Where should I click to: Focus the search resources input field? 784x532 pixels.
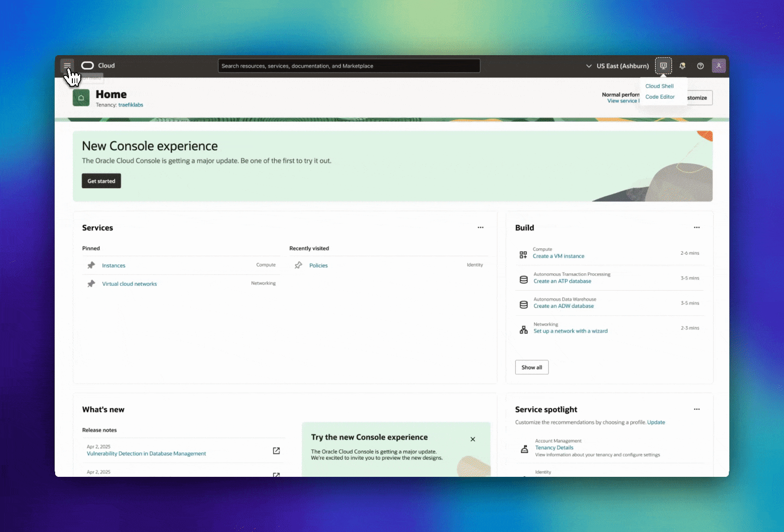click(349, 66)
